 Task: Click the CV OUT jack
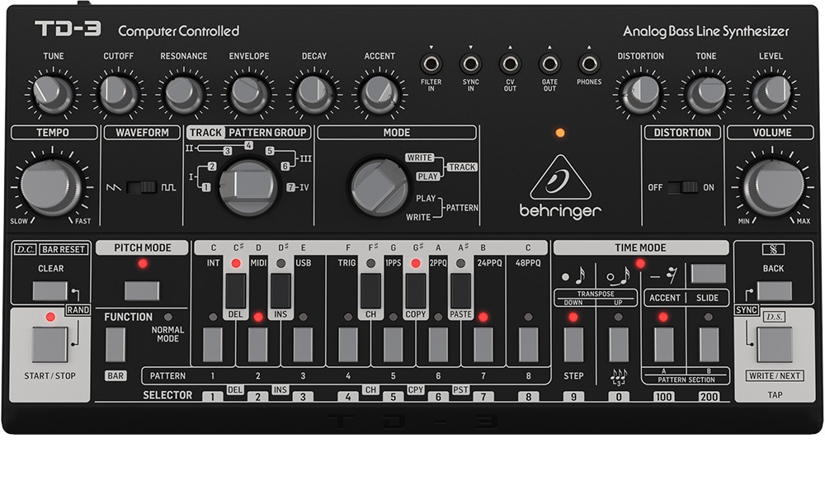coord(510,64)
